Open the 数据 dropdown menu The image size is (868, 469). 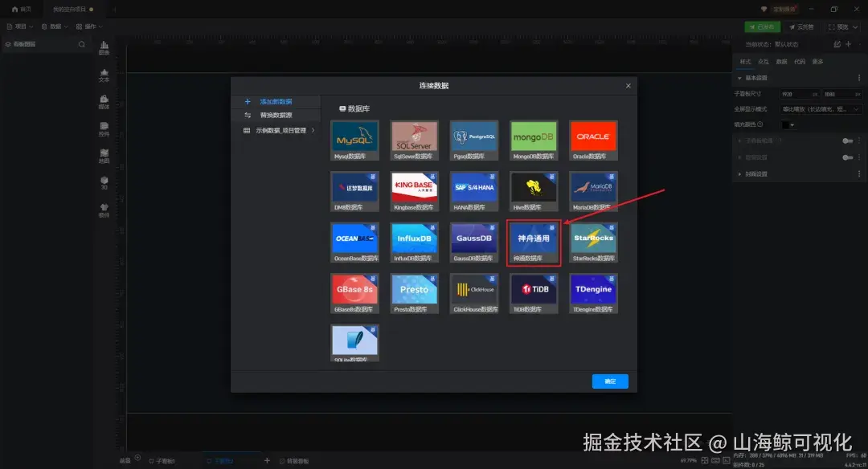pos(55,27)
